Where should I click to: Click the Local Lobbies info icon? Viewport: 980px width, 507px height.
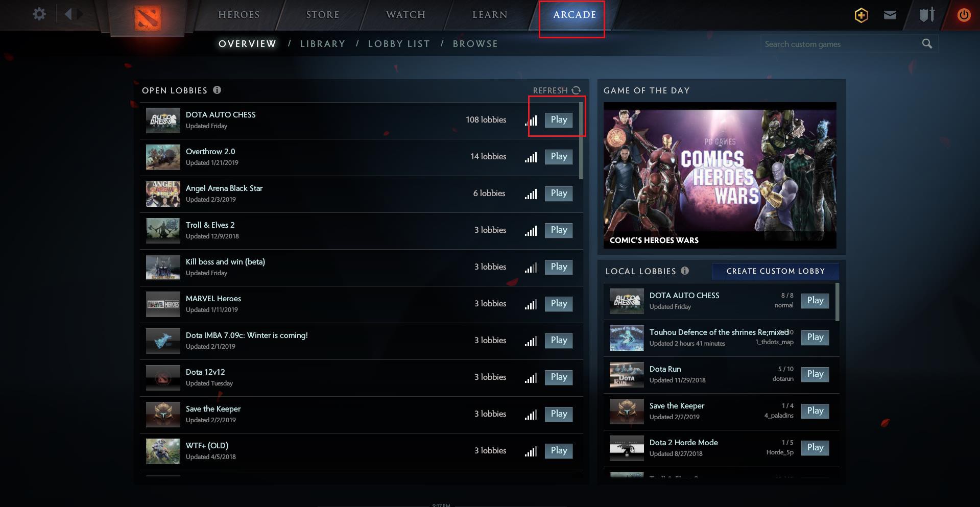tap(685, 271)
